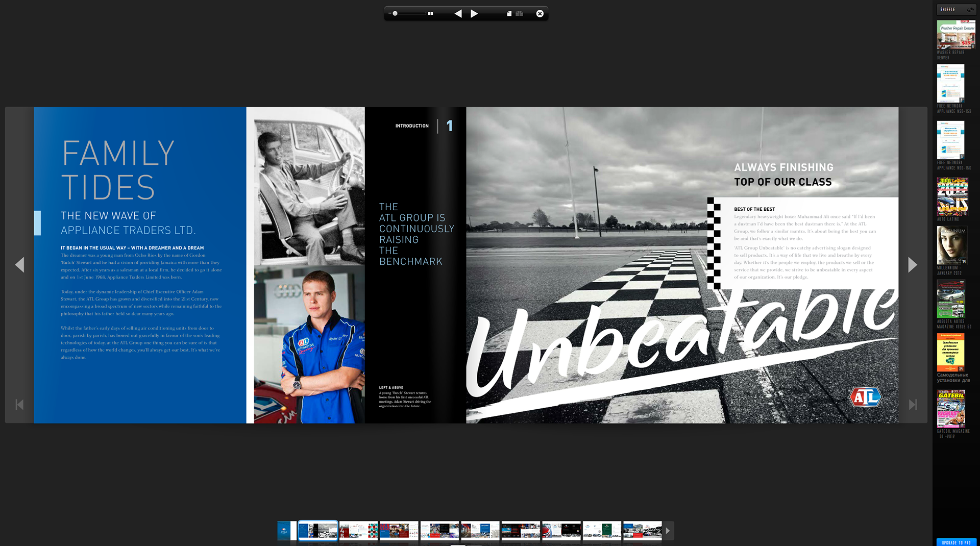Go to next page using top toolbar arrow

coord(474,14)
